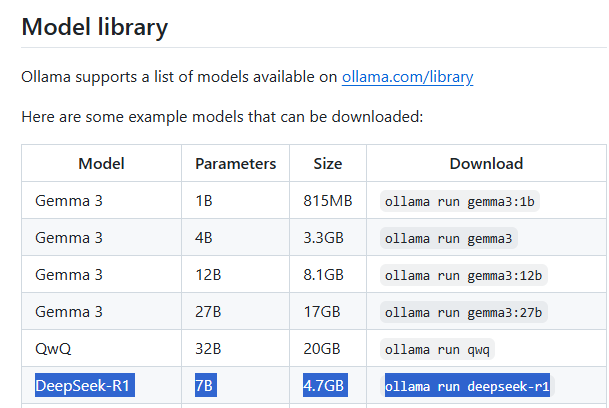This screenshot has height=408, width=609.
Task: Select the ollama run gemma3 command
Action: click(449, 238)
